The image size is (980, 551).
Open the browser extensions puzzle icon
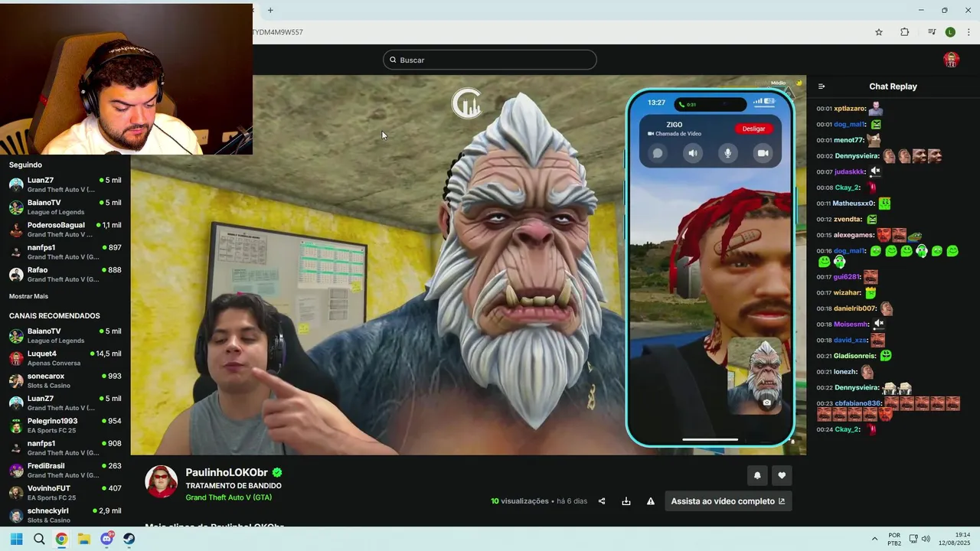904,32
